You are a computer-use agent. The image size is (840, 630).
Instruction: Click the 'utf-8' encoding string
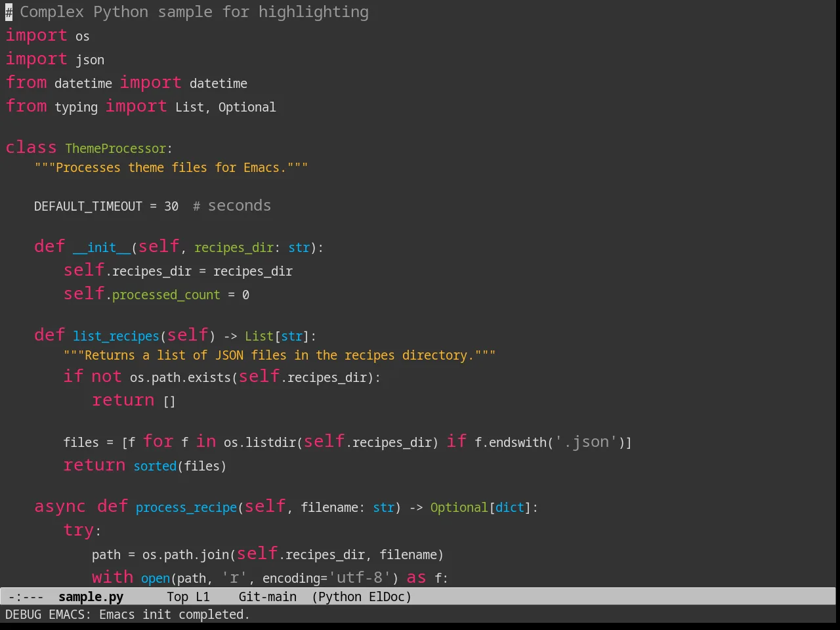360,577
